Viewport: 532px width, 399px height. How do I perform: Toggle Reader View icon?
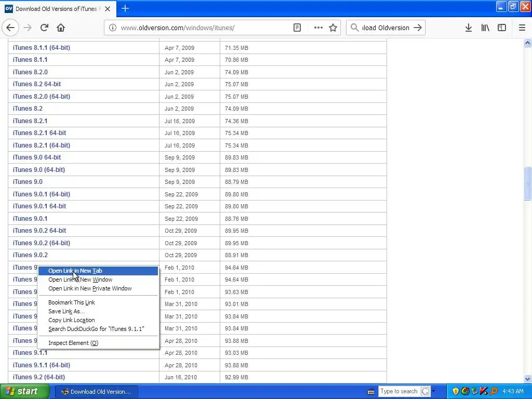(x=297, y=28)
